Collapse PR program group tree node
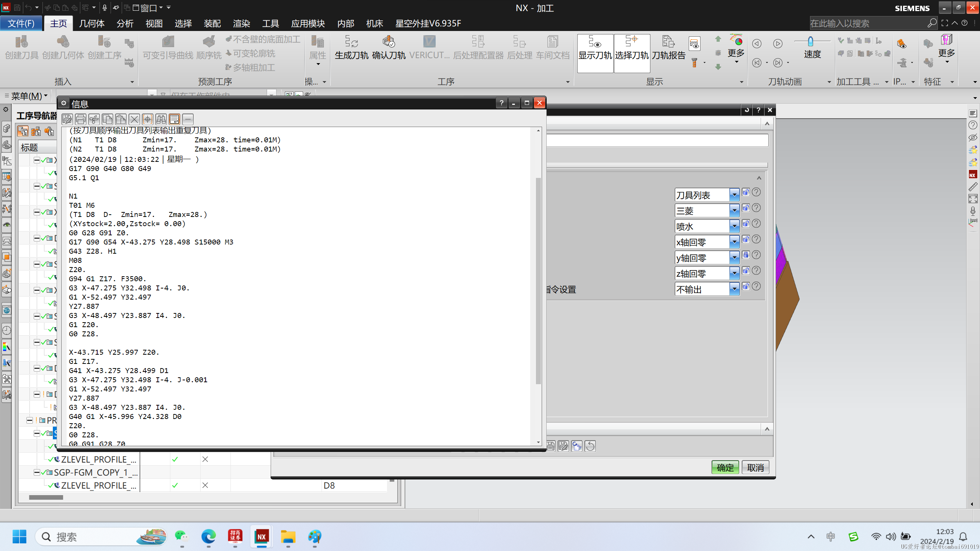The image size is (980, 551). [x=29, y=421]
